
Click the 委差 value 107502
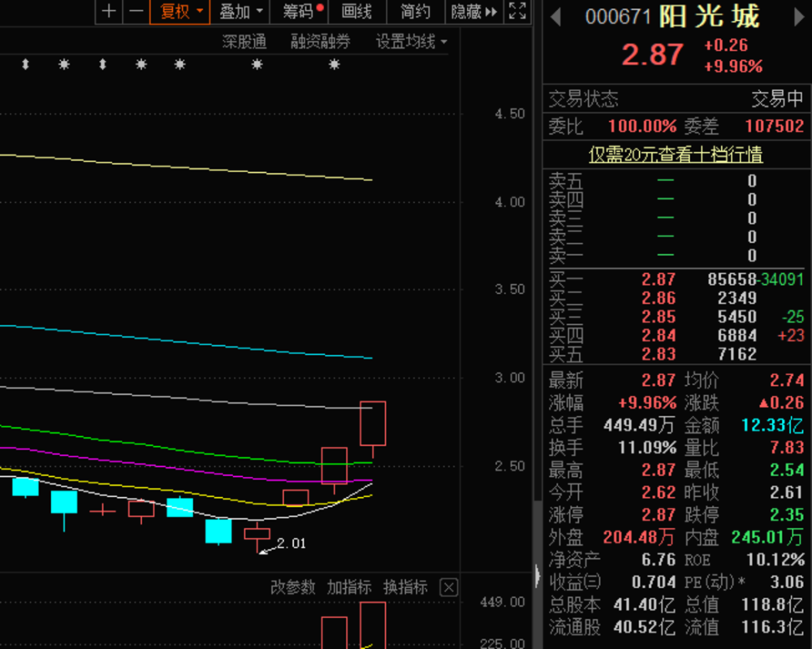(774, 126)
